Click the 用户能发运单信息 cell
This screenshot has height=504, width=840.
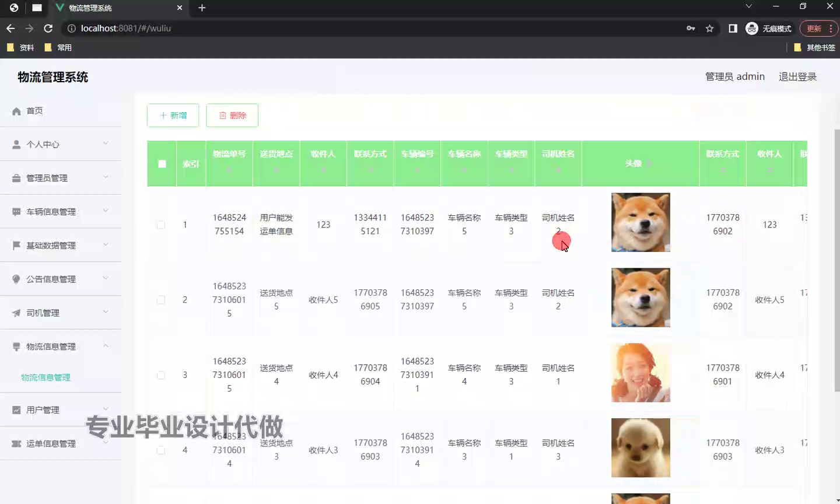tap(276, 224)
